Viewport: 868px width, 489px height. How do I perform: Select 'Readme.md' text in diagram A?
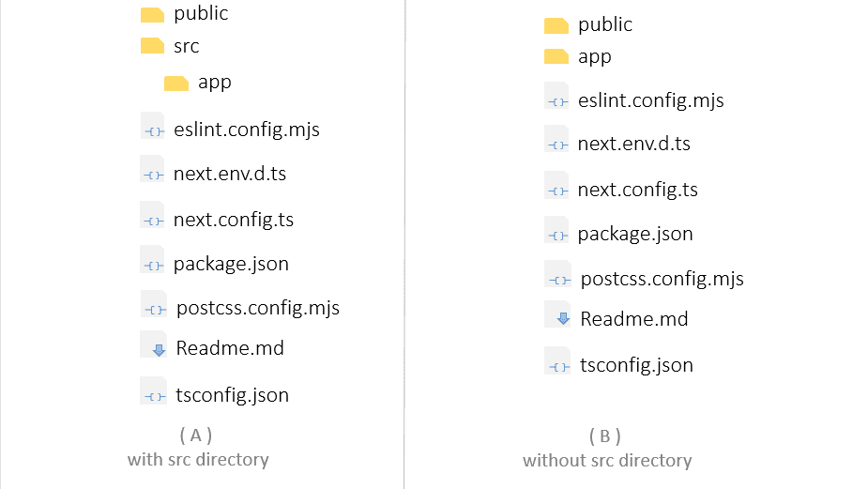pos(230,348)
